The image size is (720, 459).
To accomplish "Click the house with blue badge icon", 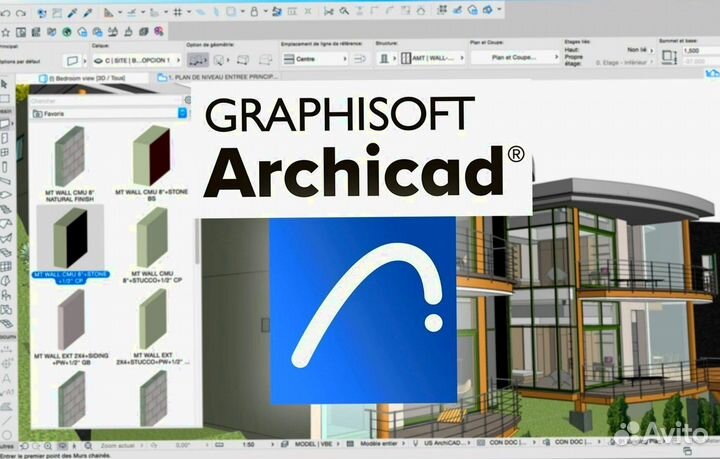I will click(82, 32).
